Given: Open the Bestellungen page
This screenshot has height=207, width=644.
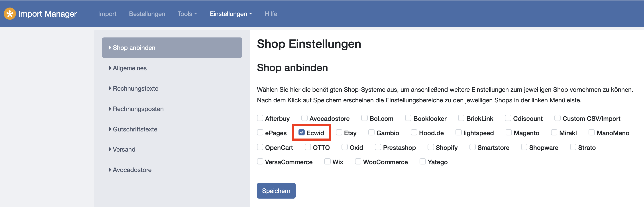Looking at the screenshot, I should click(147, 14).
